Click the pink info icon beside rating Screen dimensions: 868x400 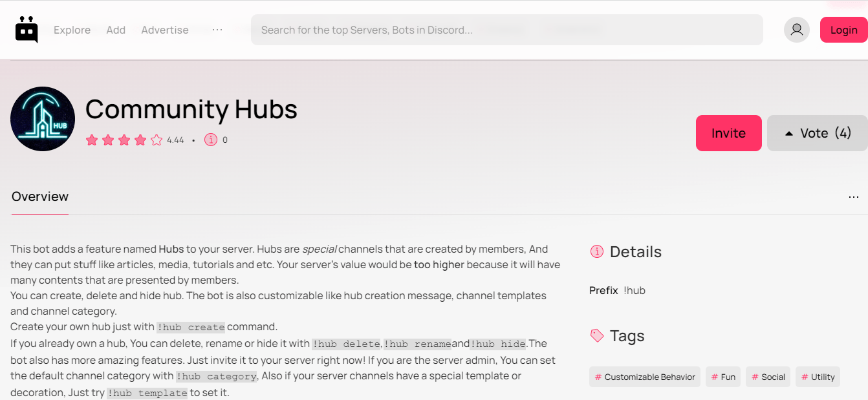(211, 140)
